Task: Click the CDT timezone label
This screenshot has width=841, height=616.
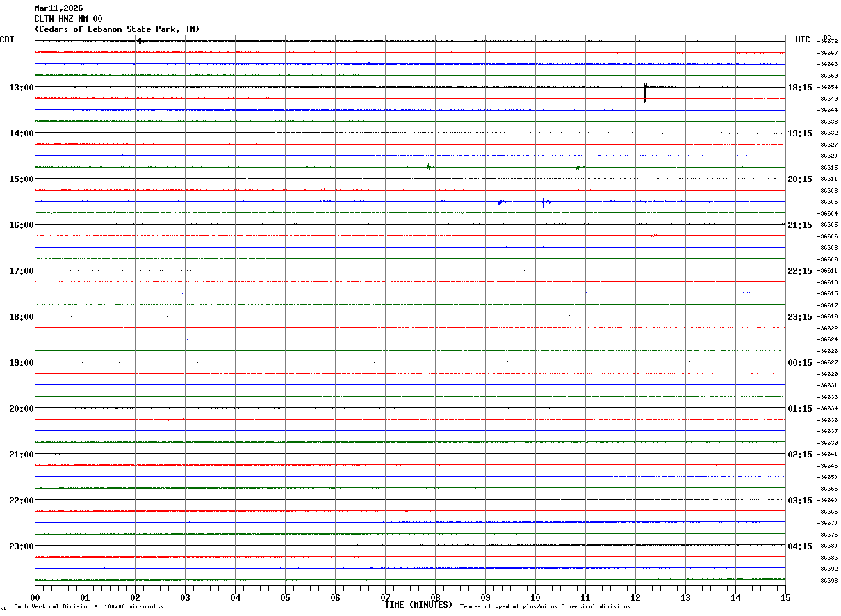Action: click(7, 40)
